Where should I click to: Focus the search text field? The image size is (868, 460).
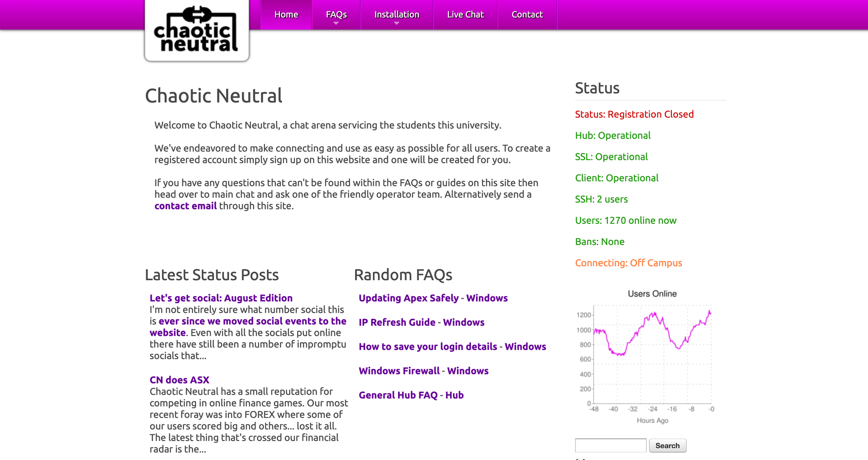click(610, 445)
